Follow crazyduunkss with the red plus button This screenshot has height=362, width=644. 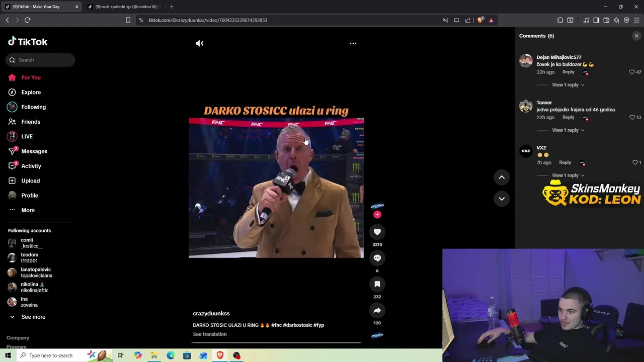click(x=377, y=215)
